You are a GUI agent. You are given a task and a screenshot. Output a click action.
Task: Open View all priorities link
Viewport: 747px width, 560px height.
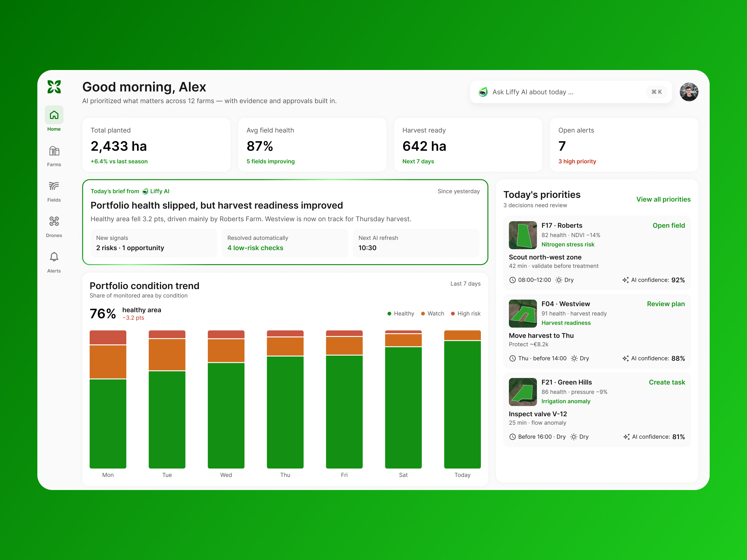coord(663,199)
